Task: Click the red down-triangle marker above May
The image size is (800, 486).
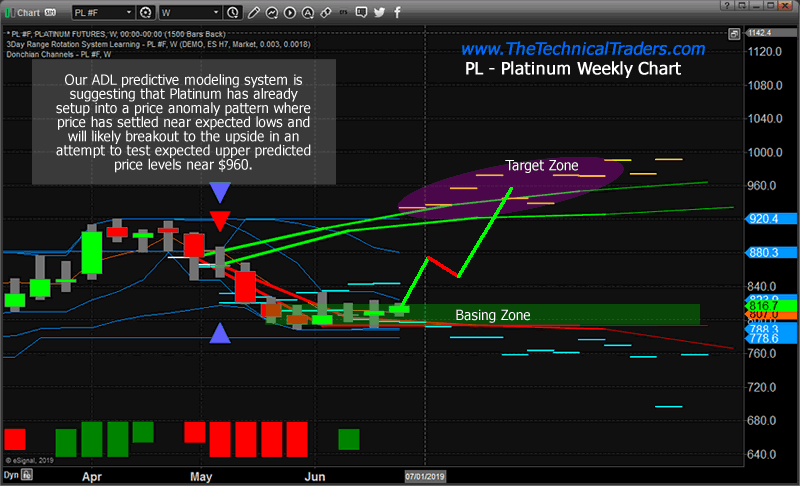Action: click(220, 221)
